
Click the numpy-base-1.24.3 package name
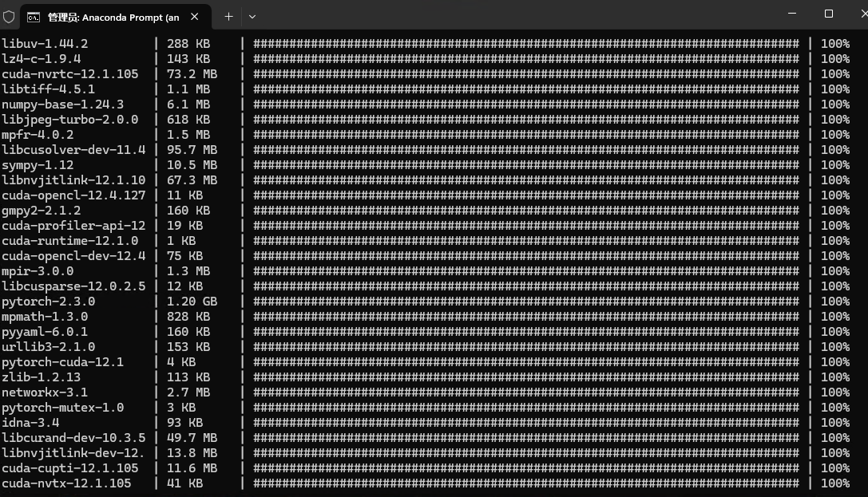tap(63, 105)
